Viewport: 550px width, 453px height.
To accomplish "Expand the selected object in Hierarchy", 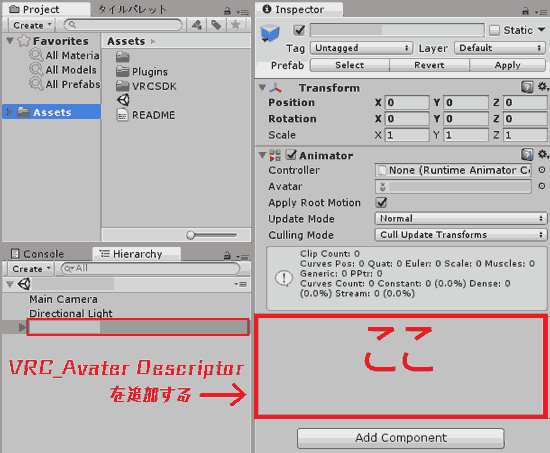I will point(22,327).
